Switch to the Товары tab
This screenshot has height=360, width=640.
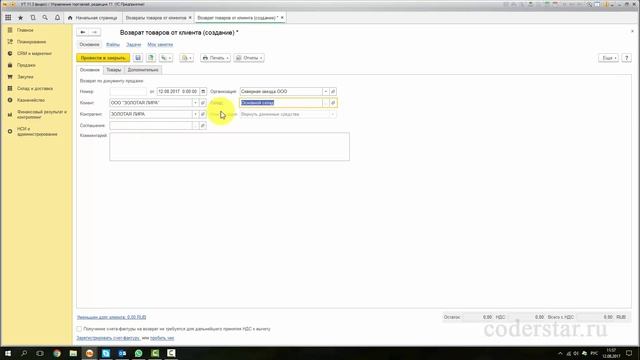click(x=113, y=70)
